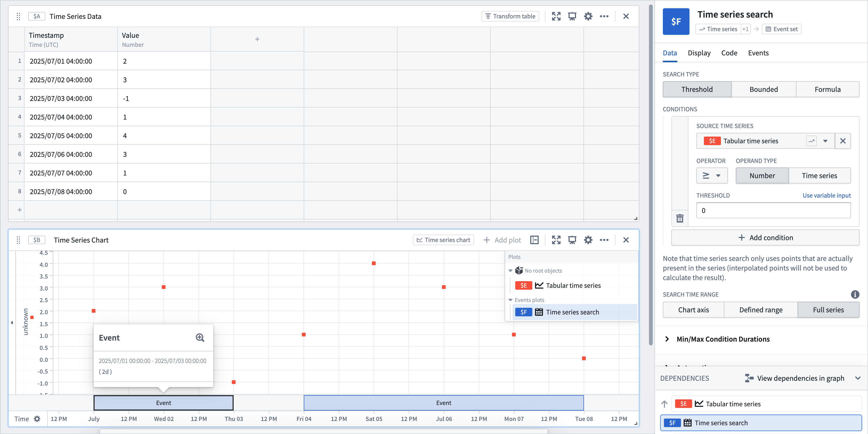Collapse the Events plots group
The height and width of the screenshot is (434, 868).
click(511, 300)
